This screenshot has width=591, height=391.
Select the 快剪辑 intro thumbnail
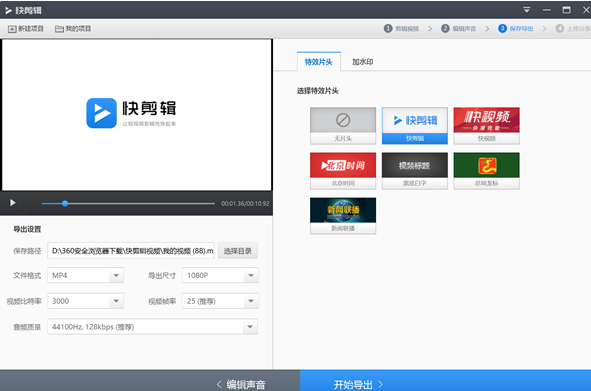[415, 126]
